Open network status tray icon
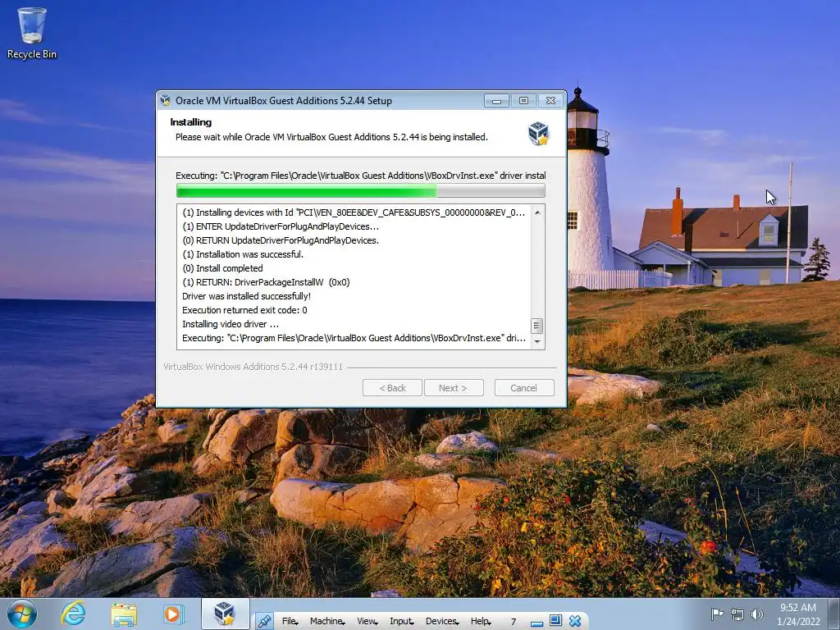Image resolution: width=840 pixels, height=630 pixels. pyautogui.click(x=737, y=614)
